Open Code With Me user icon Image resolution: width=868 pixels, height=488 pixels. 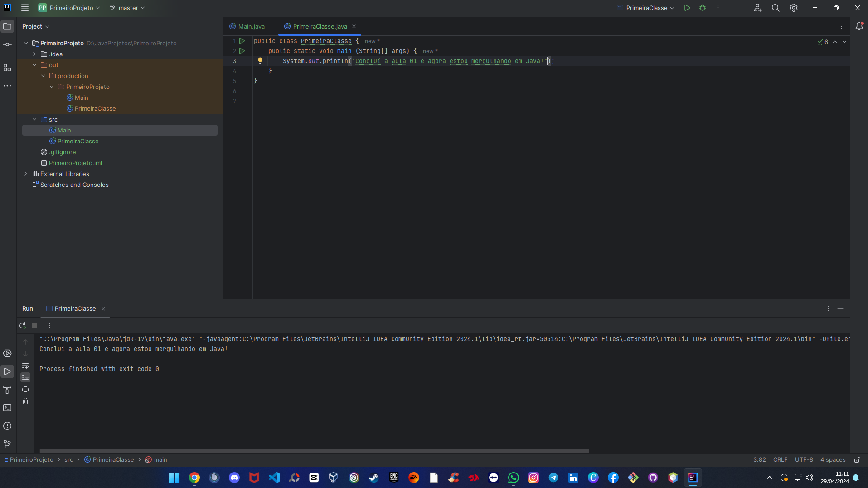click(757, 8)
